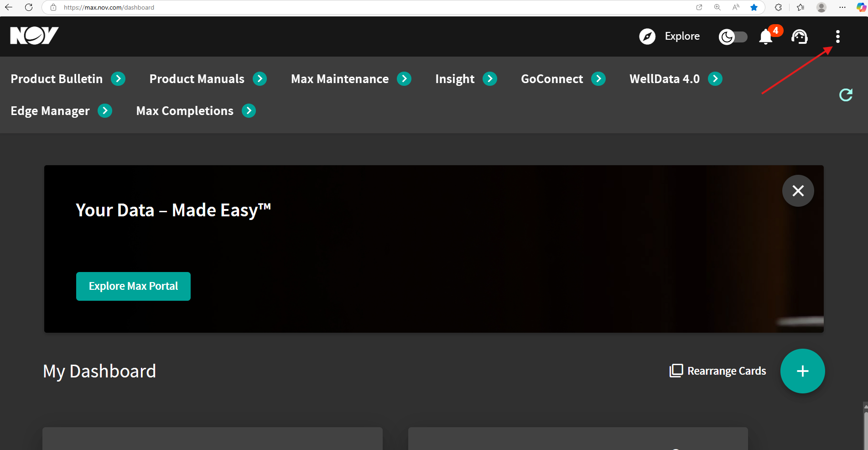Click the My Dashboard heading
This screenshot has width=868, height=450.
99,372
